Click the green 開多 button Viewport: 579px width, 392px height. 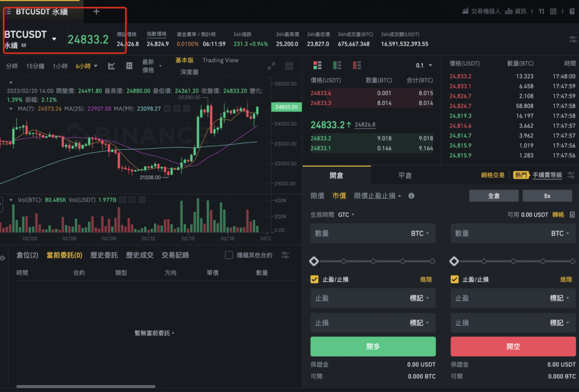tap(373, 347)
